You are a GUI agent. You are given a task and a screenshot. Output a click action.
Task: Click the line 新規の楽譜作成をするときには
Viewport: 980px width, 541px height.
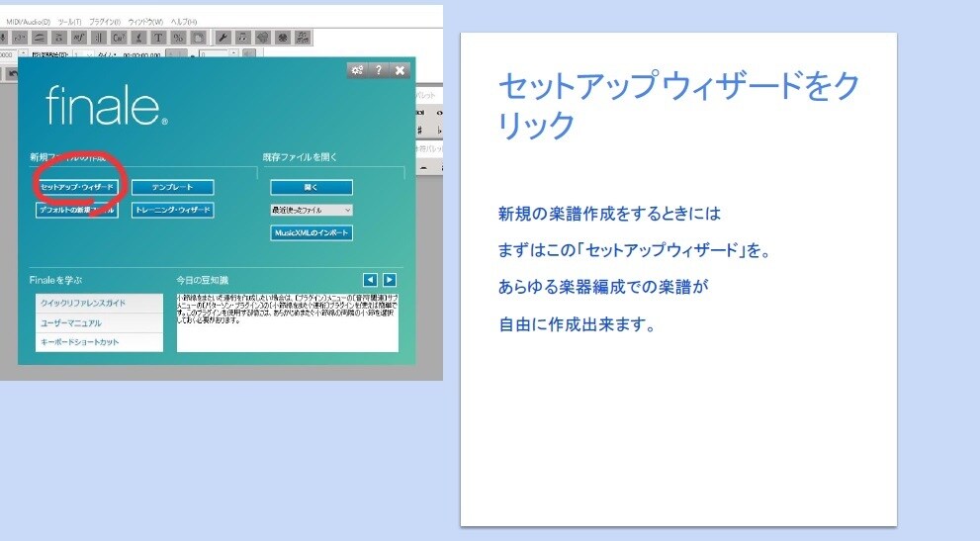click(609, 214)
